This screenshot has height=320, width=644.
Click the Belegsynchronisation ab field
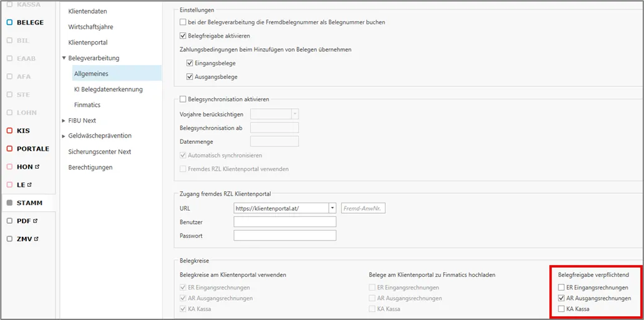click(x=275, y=127)
